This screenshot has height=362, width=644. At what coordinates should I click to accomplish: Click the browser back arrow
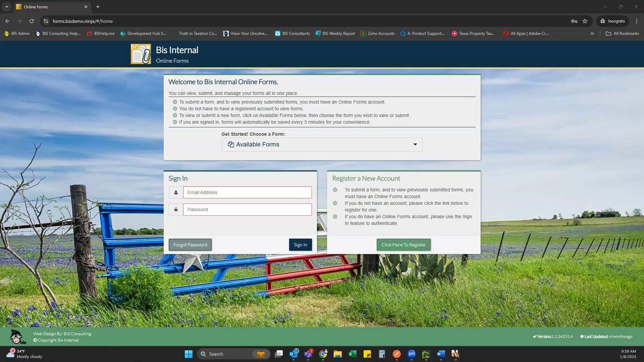pos(7,21)
